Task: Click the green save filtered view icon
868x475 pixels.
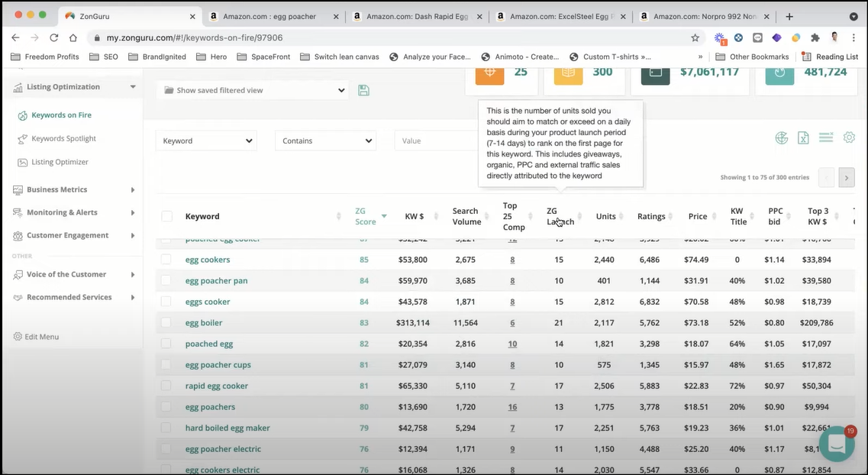Action: [x=363, y=90]
